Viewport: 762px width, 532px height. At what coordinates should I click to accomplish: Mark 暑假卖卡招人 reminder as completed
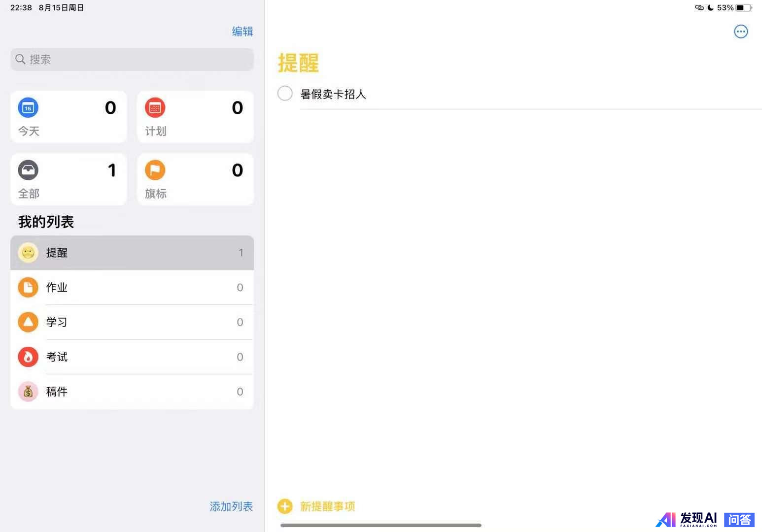[285, 94]
